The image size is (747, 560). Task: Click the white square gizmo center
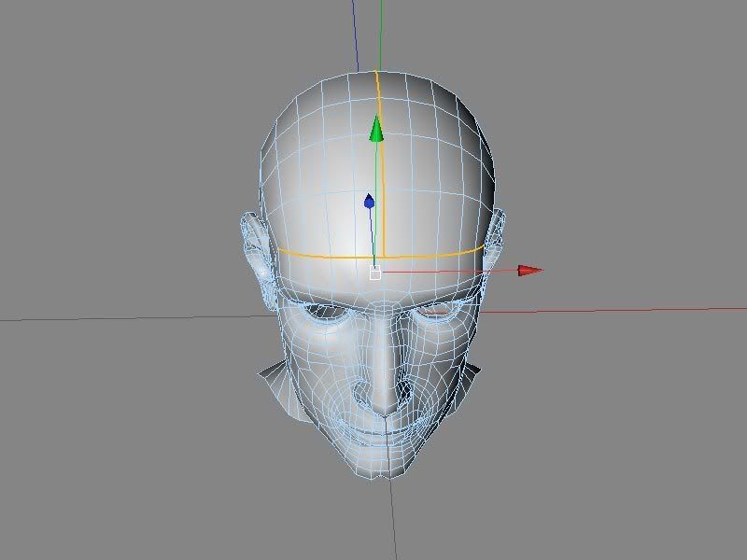[x=375, y=273]
